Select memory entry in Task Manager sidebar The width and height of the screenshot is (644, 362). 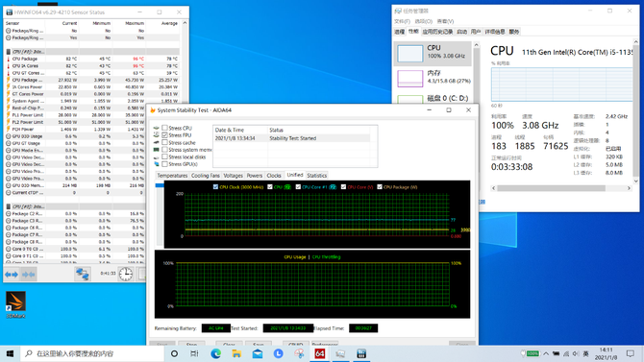coord(433,78)
